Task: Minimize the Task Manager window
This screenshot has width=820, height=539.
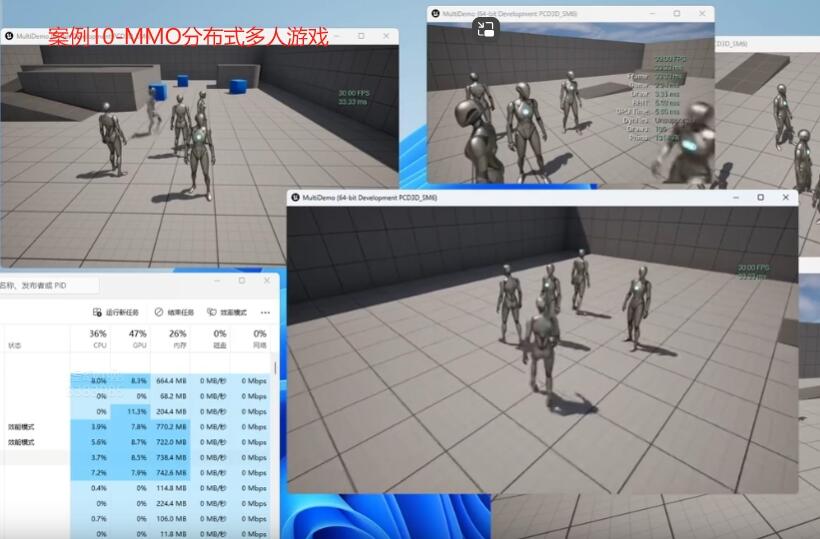Action: pyautogui.click(x=217, y=281)
